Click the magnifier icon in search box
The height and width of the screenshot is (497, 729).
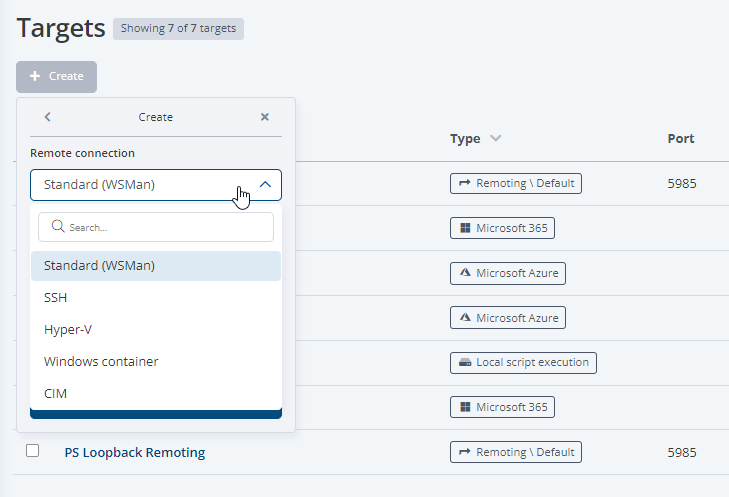click(x=58, y=226)
